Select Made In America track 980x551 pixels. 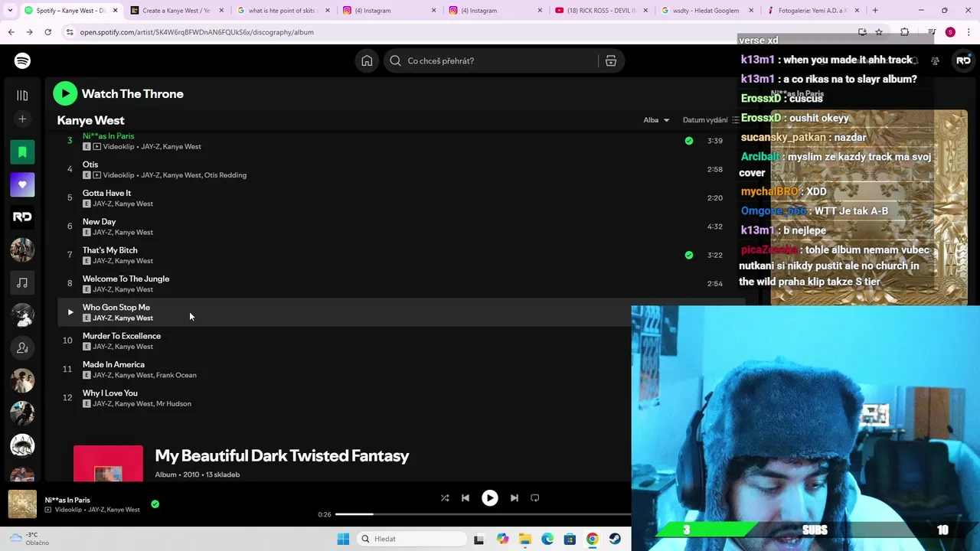[113, 364]
